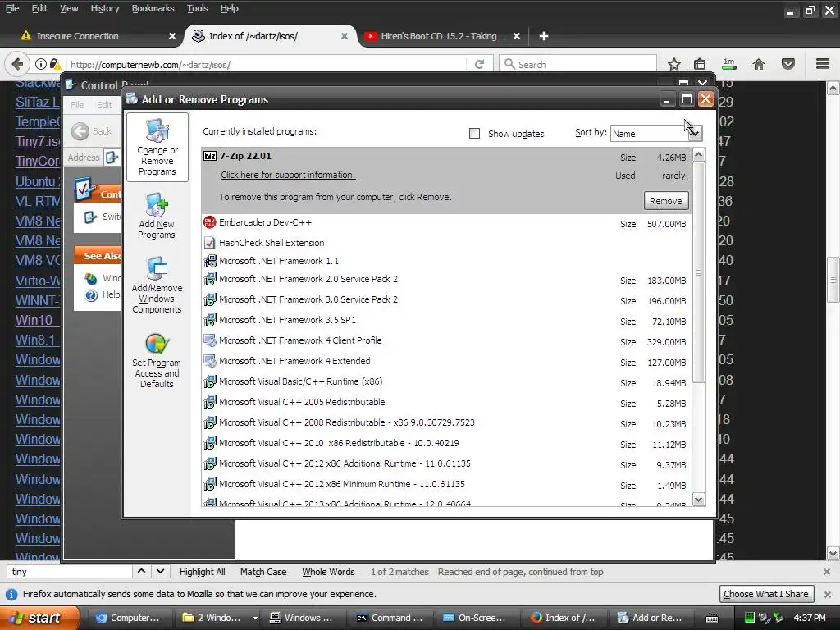Click the Remove button for 7-Zip
This screenshot has width=840, height=630.
(666, 201)
